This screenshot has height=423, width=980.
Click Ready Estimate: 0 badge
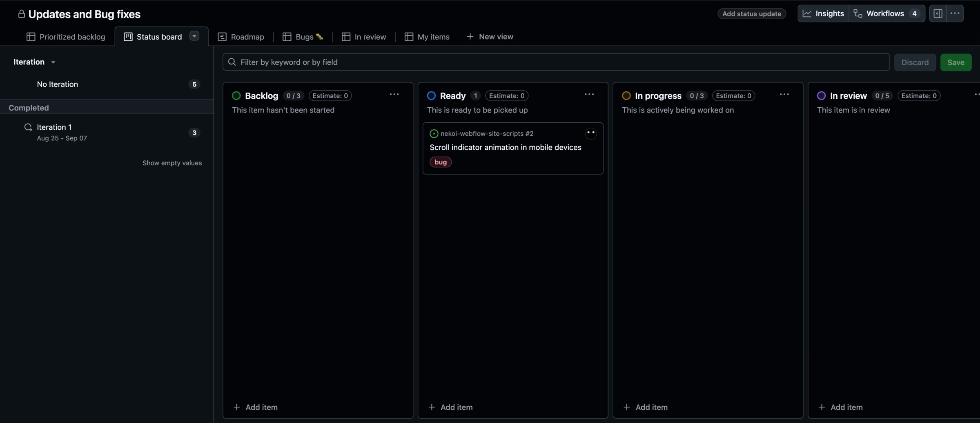pos(507,95)
